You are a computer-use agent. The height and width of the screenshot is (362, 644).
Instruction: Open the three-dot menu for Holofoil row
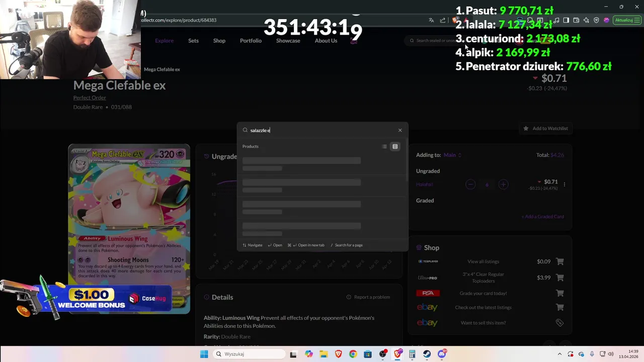565,185
